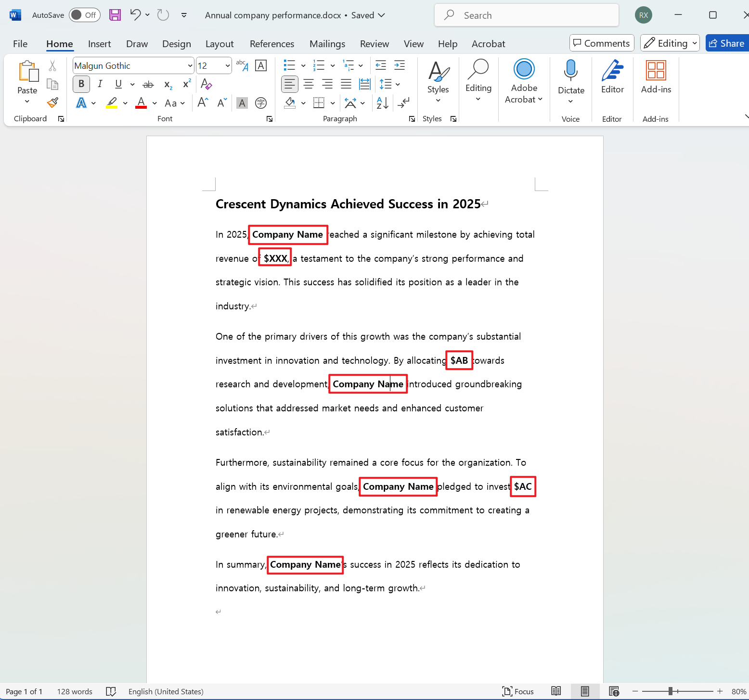
Task: Expand the font size dropdown
Action: pyautogui.click(x=227, y=66)
